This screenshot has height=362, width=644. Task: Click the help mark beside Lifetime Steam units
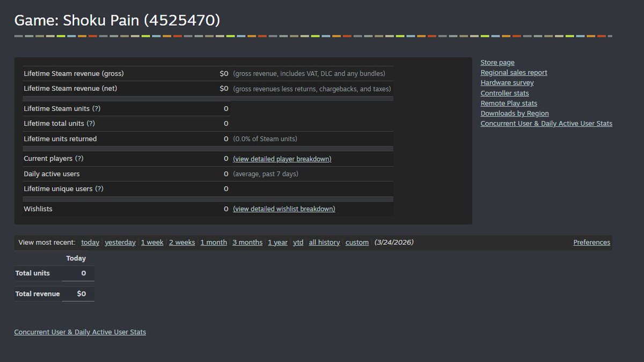point(96,108)
